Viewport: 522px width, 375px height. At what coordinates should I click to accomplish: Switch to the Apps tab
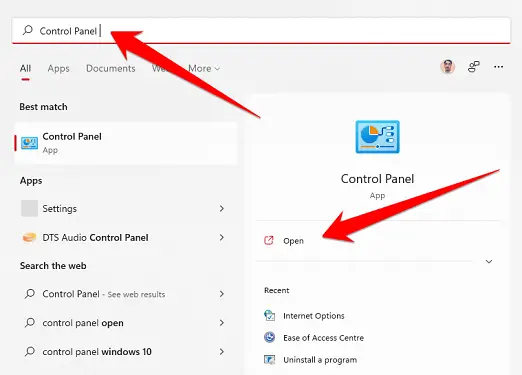click(x=58, y=68)
